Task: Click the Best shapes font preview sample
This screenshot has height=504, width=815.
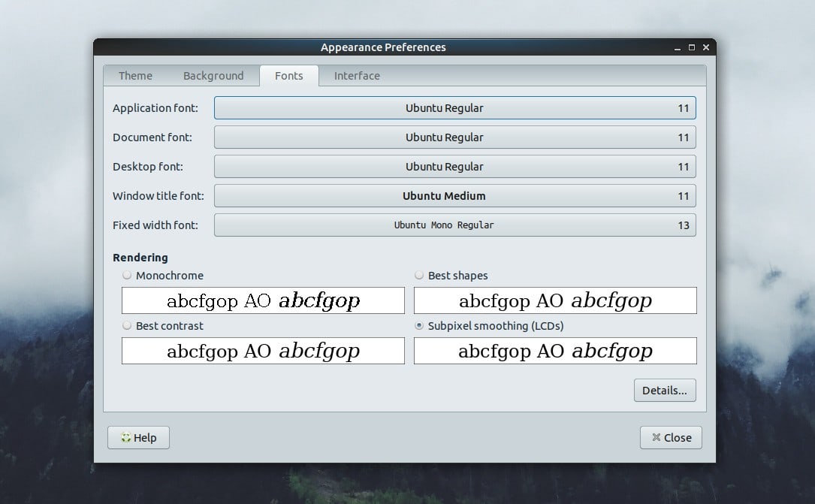Action: [555, 301]
